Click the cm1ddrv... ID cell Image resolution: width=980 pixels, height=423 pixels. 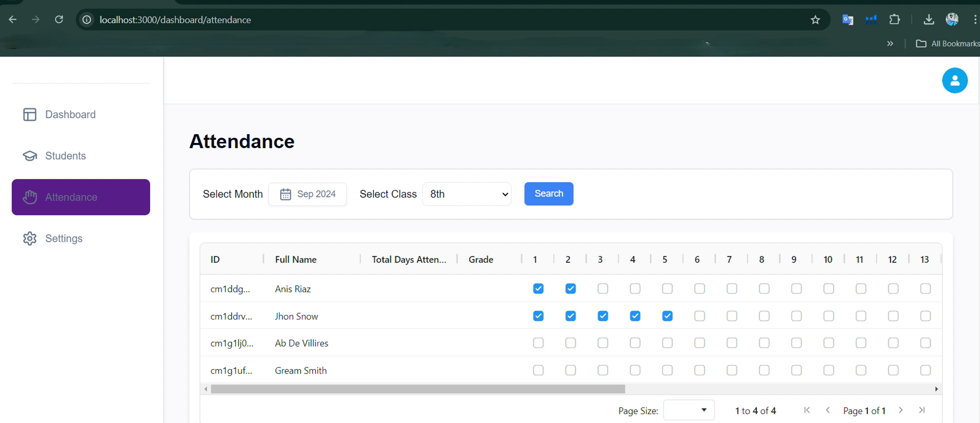pos(231,316)
